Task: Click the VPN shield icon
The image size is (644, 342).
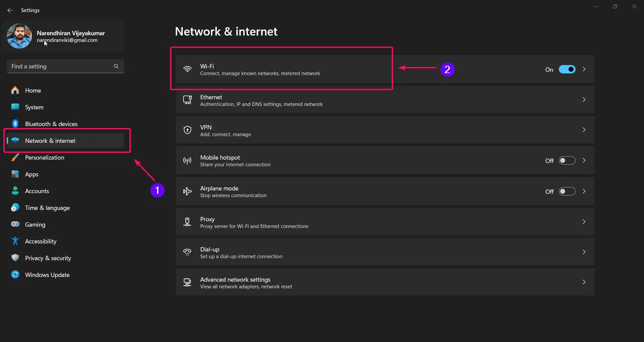Action: click(x=187, y=130)
